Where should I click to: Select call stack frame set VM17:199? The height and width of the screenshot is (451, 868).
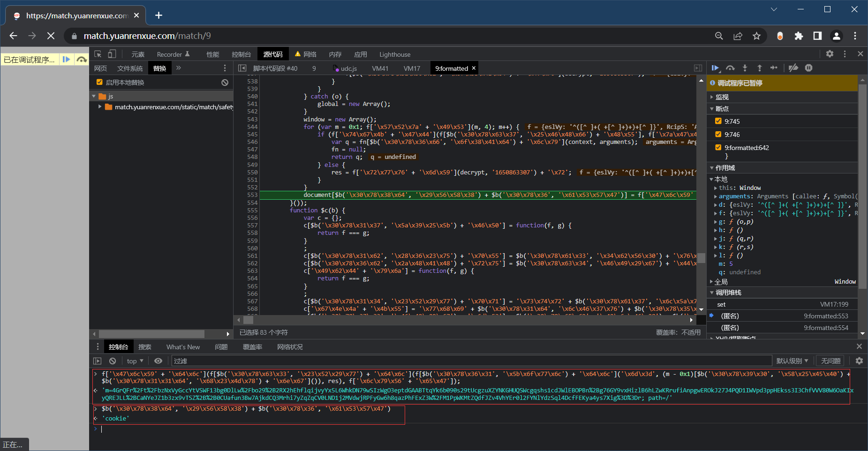782,304
